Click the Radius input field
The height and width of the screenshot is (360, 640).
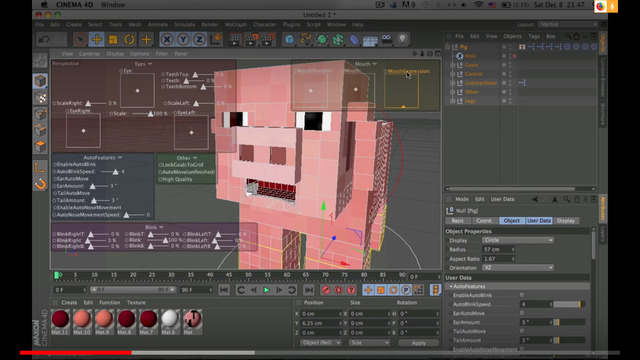[x=498, y=249]
